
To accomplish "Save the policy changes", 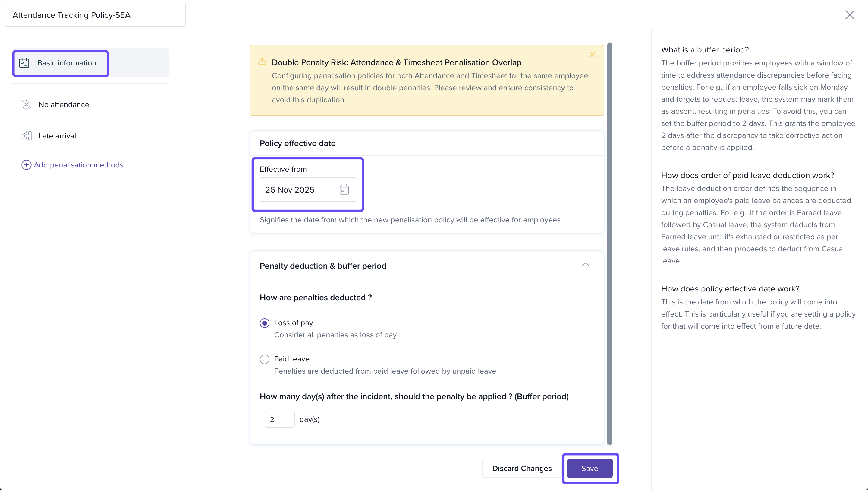I will [x=589, y=468].
